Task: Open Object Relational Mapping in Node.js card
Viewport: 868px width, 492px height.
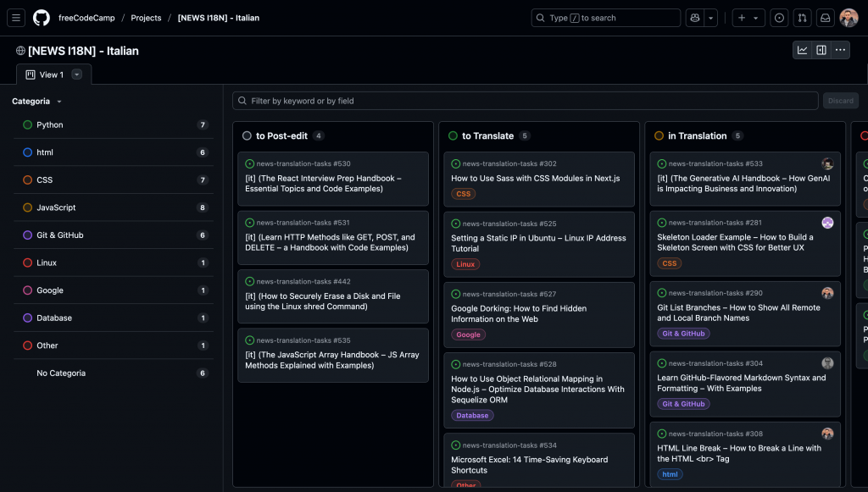Action: pyautogui.click(x=539, y=390)
